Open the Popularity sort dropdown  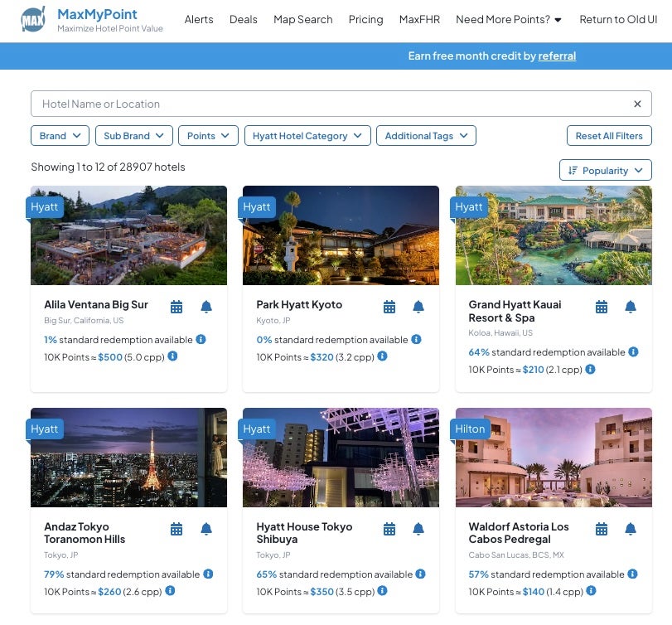tap(605, 171)
